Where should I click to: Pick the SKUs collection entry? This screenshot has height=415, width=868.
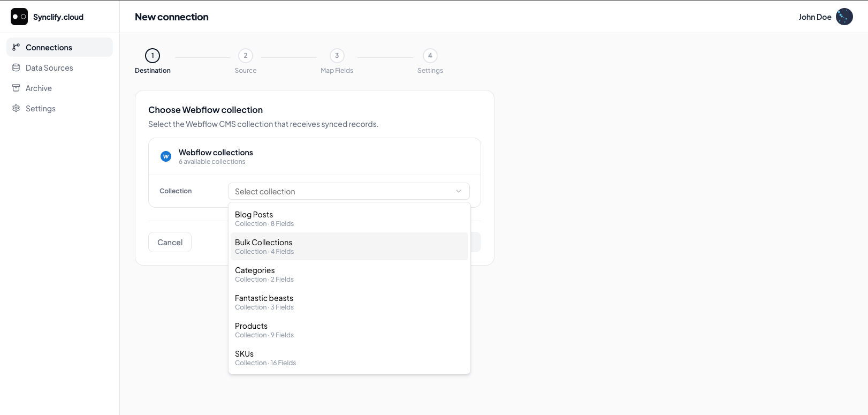(x=349, y=358)
